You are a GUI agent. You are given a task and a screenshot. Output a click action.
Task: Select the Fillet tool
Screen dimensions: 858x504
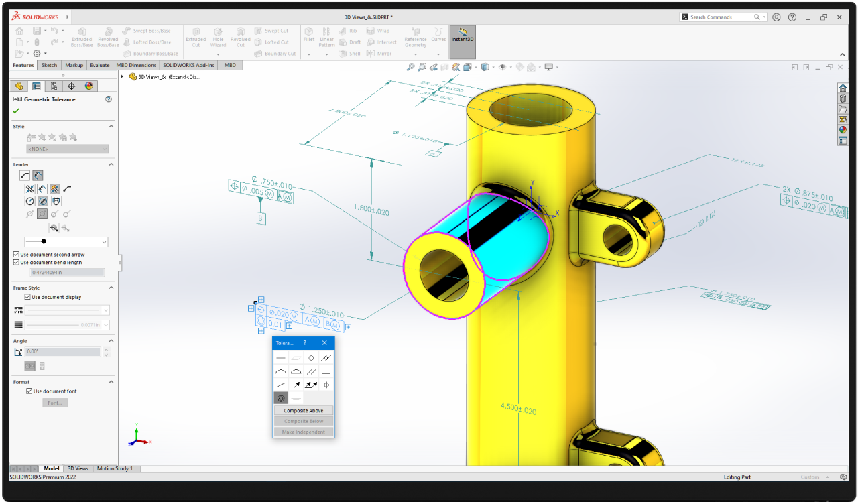[308, 34]
